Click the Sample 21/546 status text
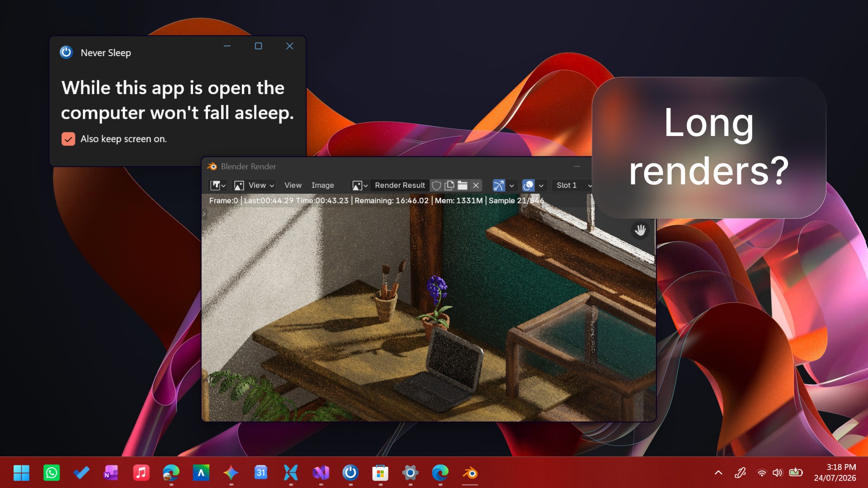Viewport: 868px width, 488px height. click(516, 201)
